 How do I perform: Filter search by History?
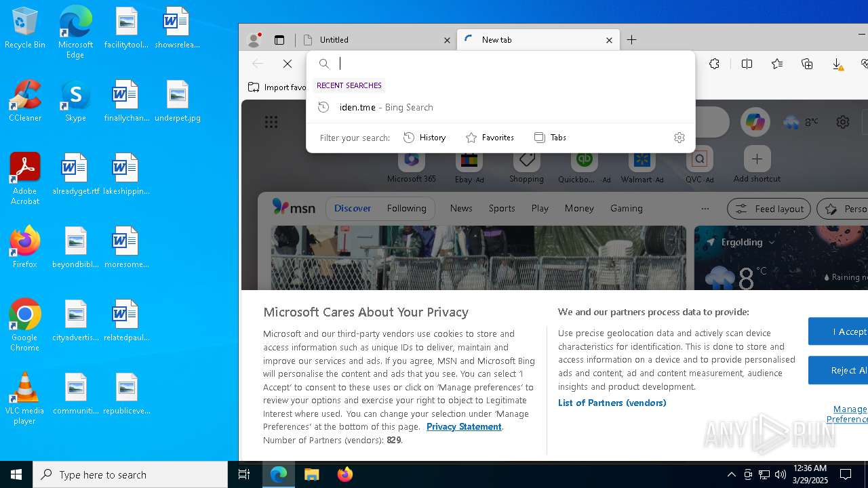point(425,138)
